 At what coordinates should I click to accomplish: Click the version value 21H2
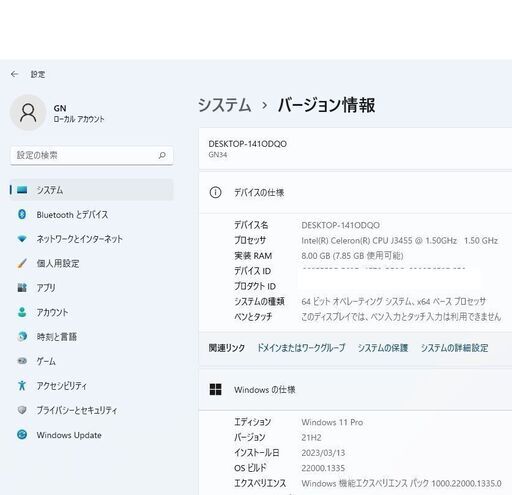311,437
